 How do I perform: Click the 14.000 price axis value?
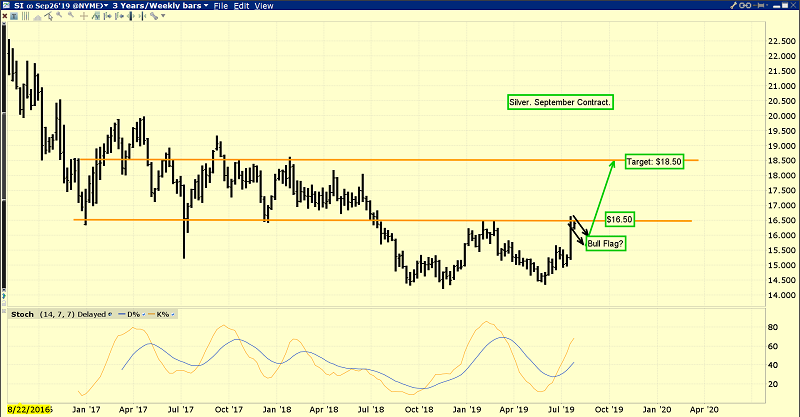coord(782,295)
